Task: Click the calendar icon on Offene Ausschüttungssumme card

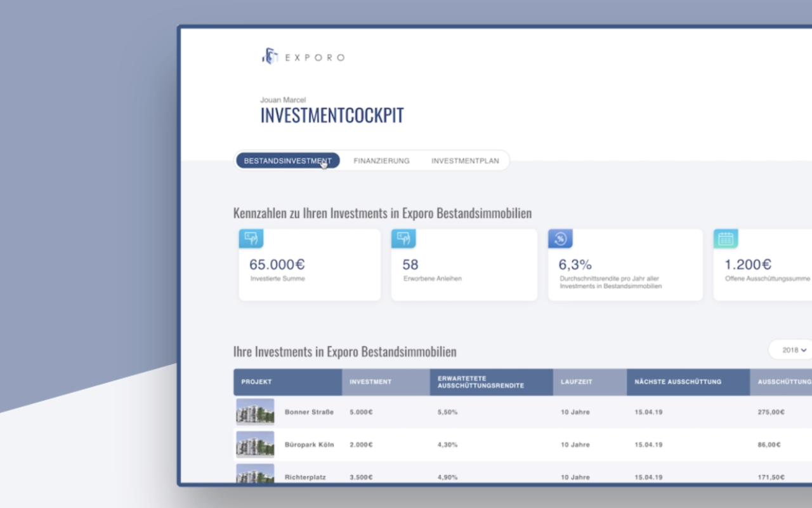Action: (x=726, y=239)
